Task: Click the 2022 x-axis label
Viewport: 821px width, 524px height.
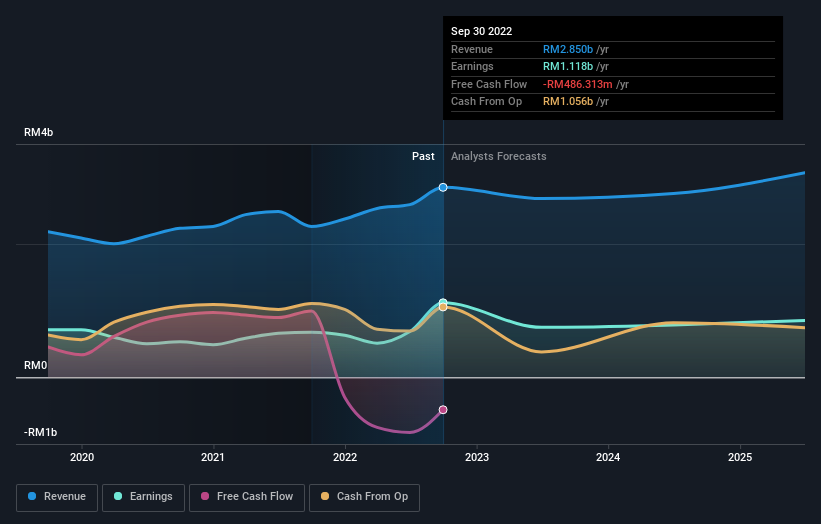Action: pyautogui.click(x=345, y=458)
